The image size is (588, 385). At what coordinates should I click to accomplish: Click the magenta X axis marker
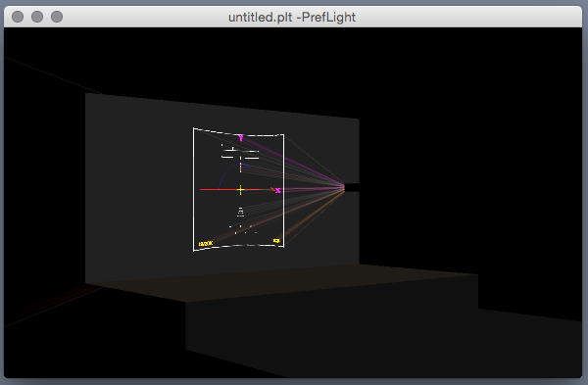[x=277, y=191]
